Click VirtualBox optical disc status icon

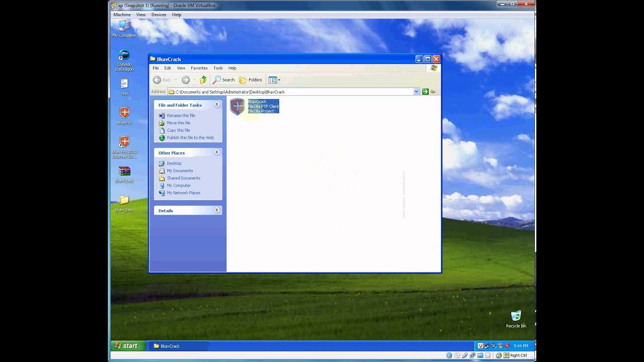coord(457,355)
